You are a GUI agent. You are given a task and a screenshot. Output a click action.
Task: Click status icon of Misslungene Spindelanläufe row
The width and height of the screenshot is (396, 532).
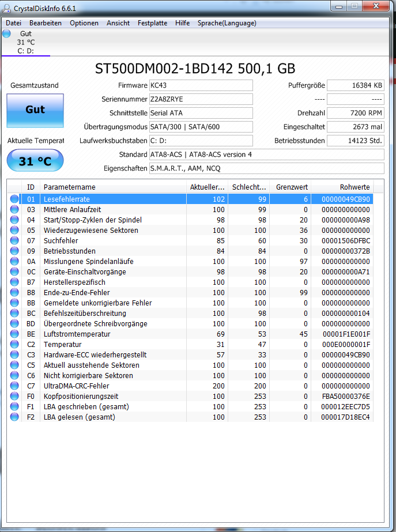[14, 261]
